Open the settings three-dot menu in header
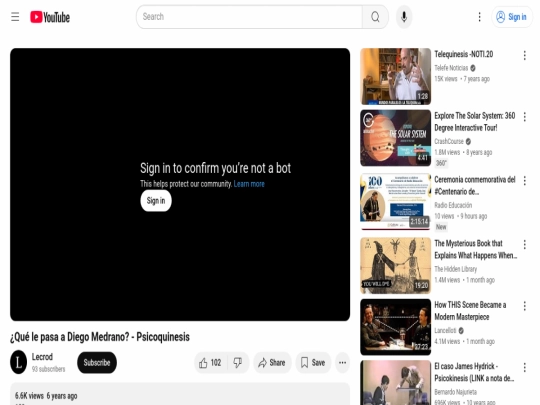The height and width of the screenshot is (405, 540). pyautogui.click(x=479, y=17)
